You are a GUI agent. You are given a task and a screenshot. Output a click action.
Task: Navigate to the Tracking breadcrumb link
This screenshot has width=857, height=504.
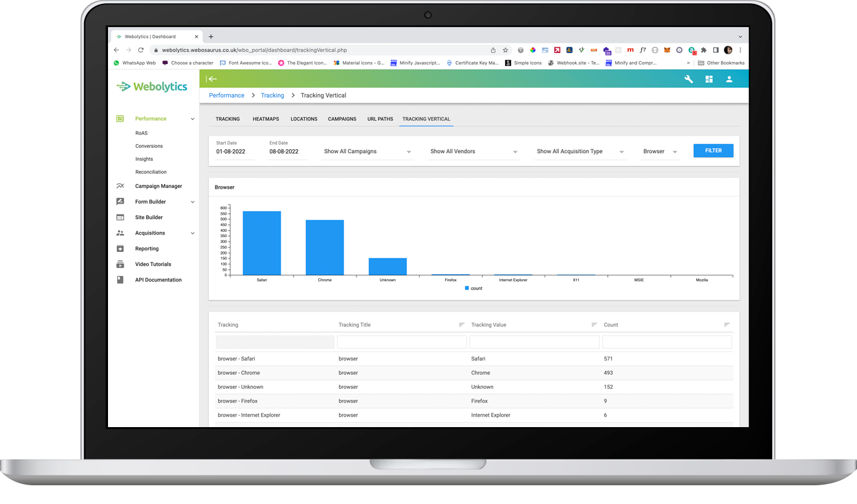[272, 95]
